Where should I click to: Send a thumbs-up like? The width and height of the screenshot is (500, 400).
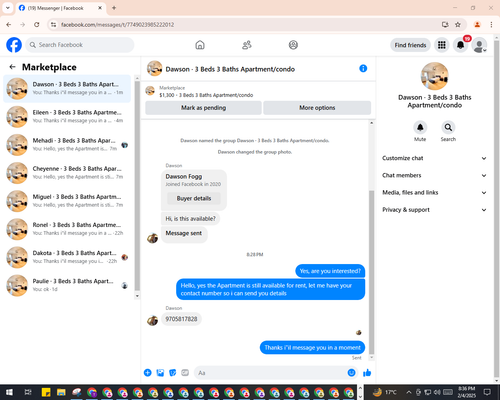[367, 373]
